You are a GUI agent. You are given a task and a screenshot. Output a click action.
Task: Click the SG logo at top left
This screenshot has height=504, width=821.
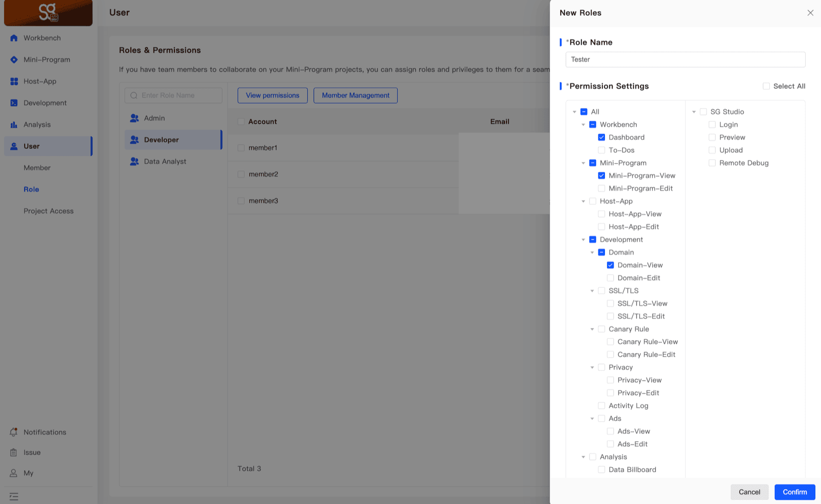point(48,12)
